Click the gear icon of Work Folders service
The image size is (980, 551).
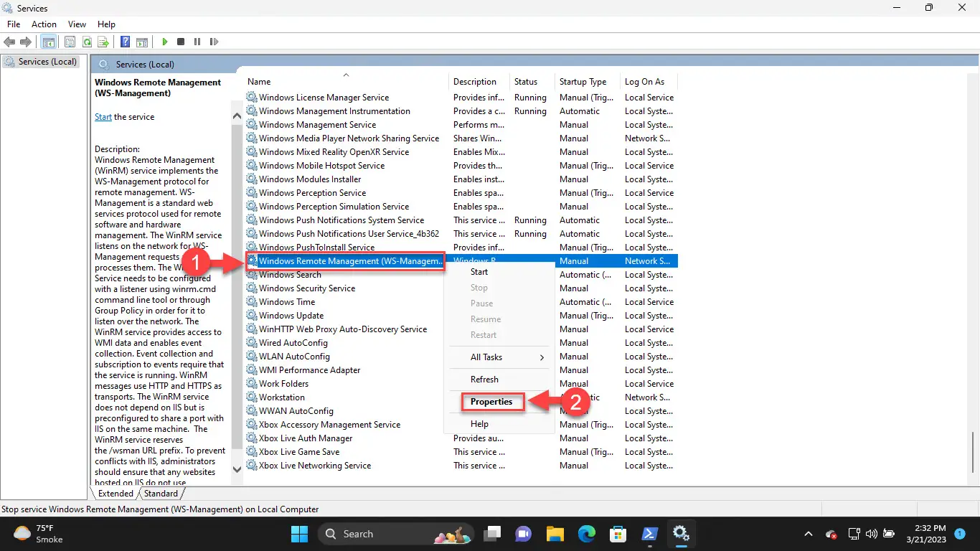coord(252,384)
